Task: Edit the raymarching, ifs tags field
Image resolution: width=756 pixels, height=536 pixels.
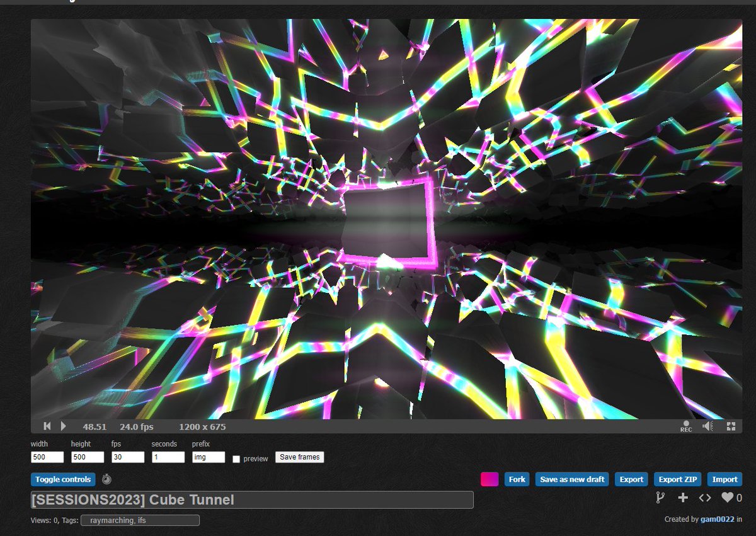Action: pos(140,520)
